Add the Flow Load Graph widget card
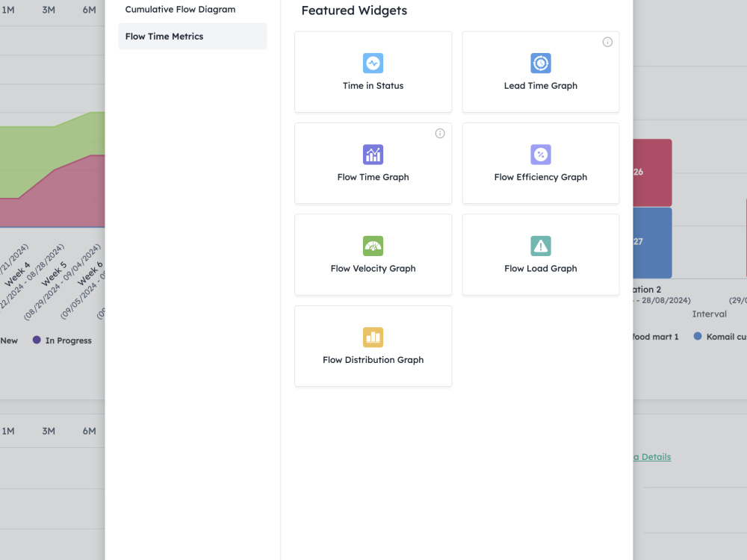 coord(541,255)
